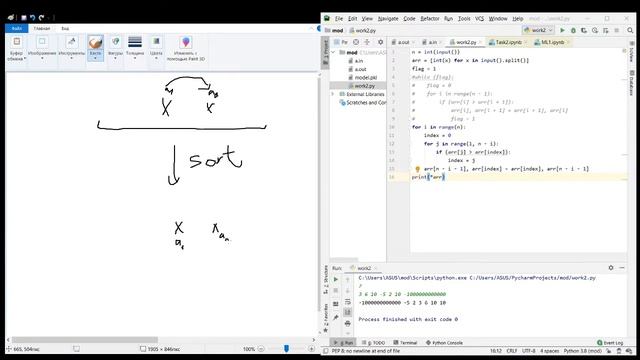Expand the External Libraries node

click(x=333, y=94)
